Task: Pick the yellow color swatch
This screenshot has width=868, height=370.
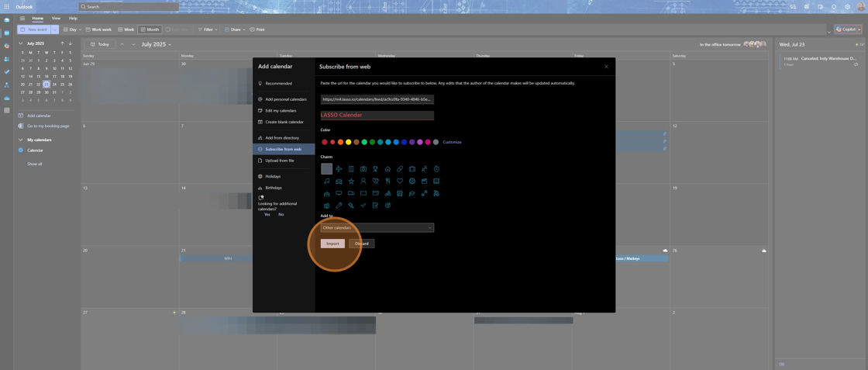Action: 348,143
